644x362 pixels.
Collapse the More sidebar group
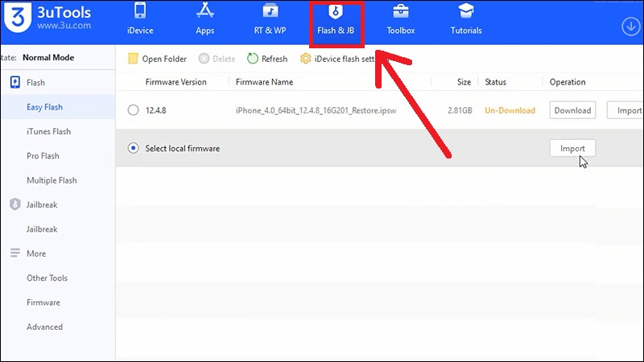pyautogui.click(x=35, y=253)
